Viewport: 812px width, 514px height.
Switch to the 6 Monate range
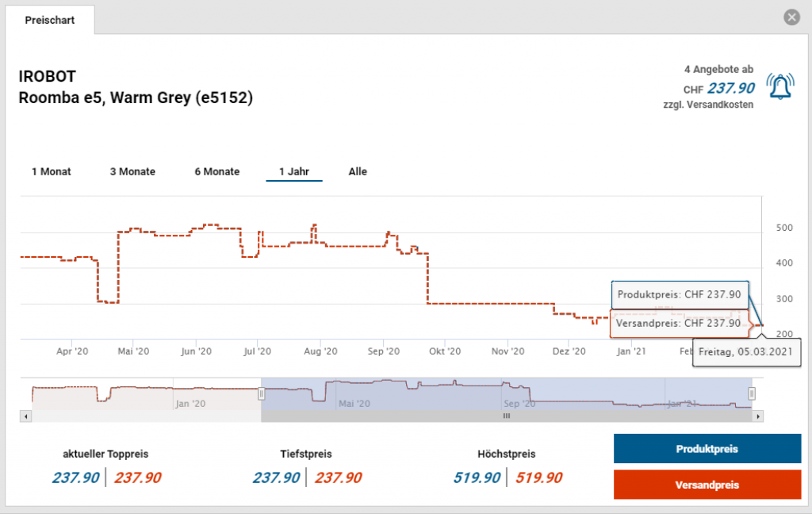(x=217, y=171)
